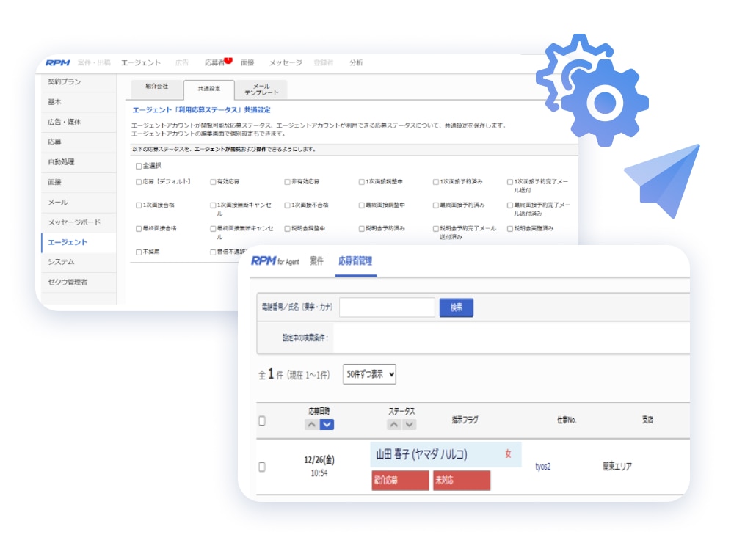Viewport: 756px width, 543px height.
Task: Enable the 有効応募 status checkbox
Action: (x=213, y=181)
